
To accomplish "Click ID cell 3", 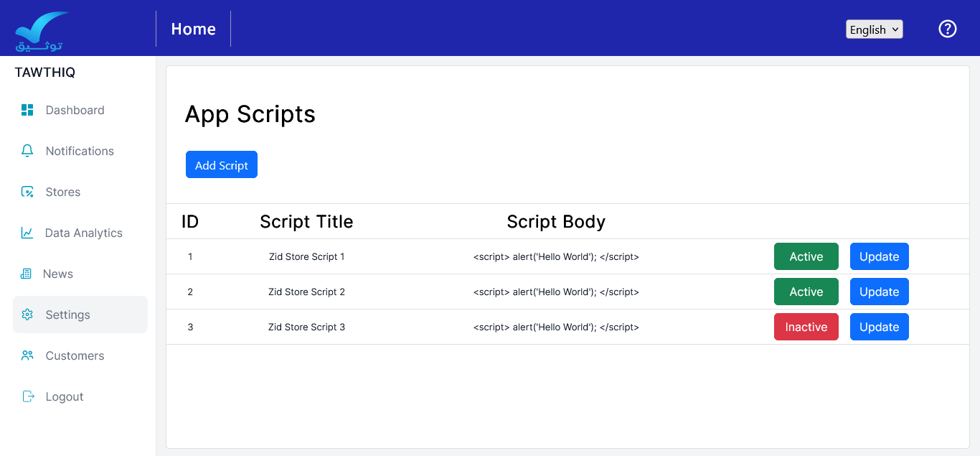I will point(190,327).
